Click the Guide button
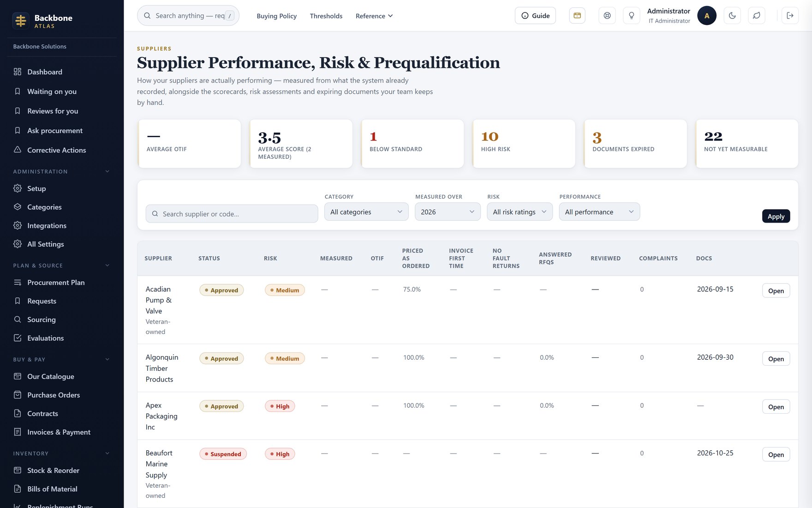 point(535,16)
